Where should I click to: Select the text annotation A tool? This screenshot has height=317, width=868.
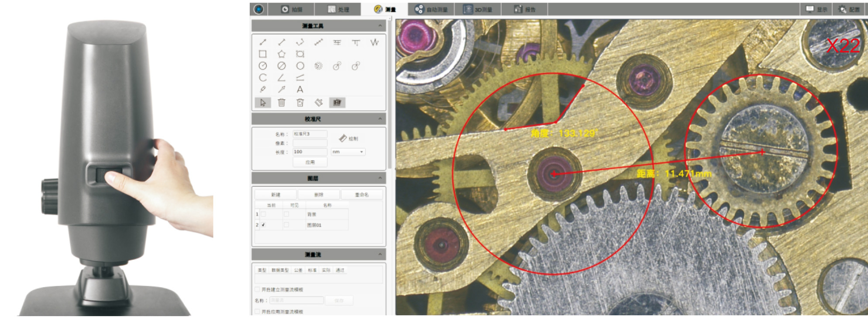[300, 89]
